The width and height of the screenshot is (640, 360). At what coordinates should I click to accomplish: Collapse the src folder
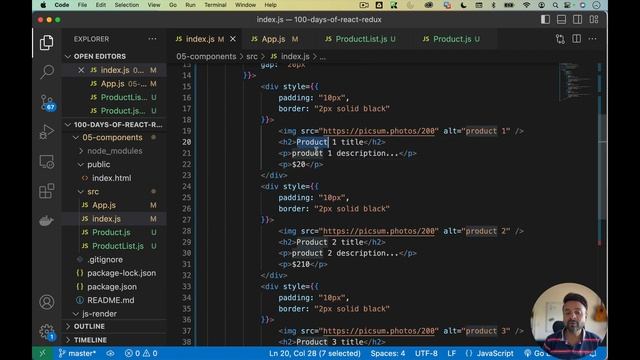[x=81, y=192]
